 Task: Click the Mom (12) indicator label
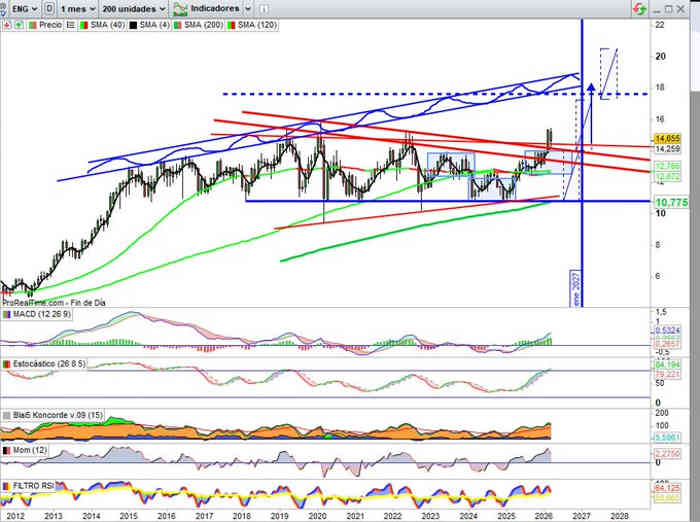(28, 451)
